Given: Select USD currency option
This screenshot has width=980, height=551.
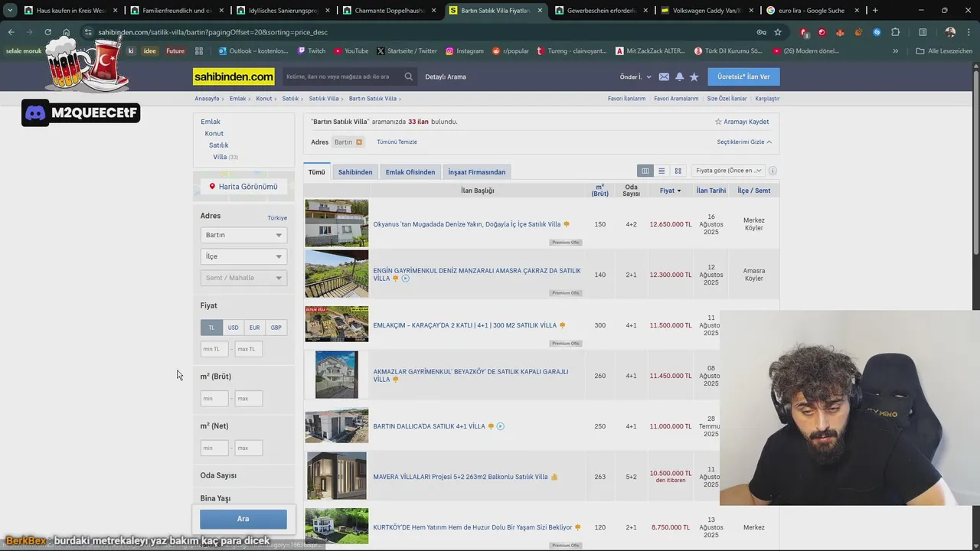Looking at the screenshot, I should [233, 328].
